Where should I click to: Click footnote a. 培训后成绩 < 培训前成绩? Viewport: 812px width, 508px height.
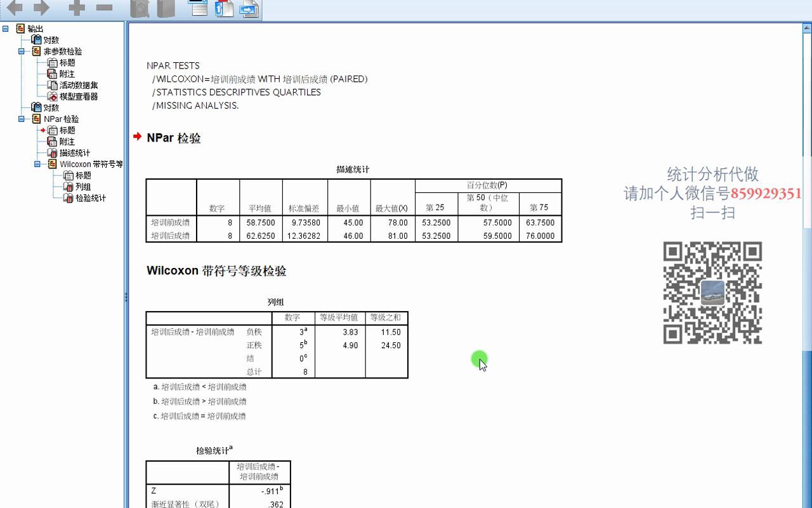200,387
